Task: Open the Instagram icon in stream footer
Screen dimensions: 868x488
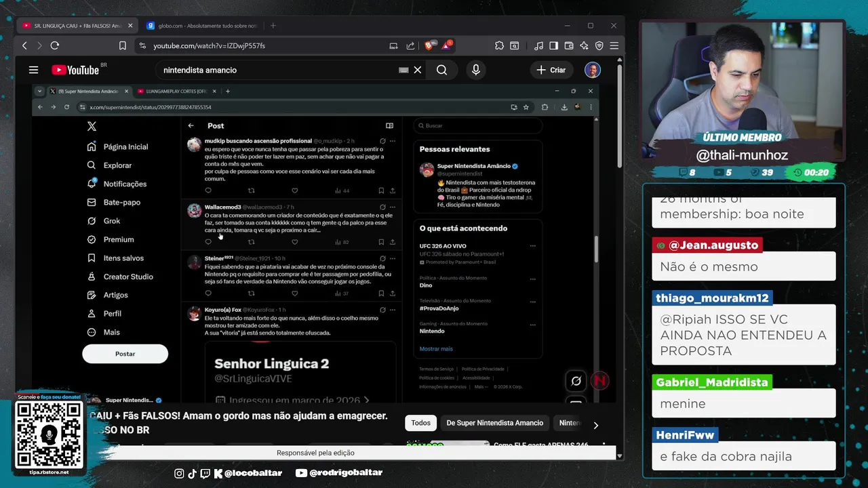Action: (179, 473)
